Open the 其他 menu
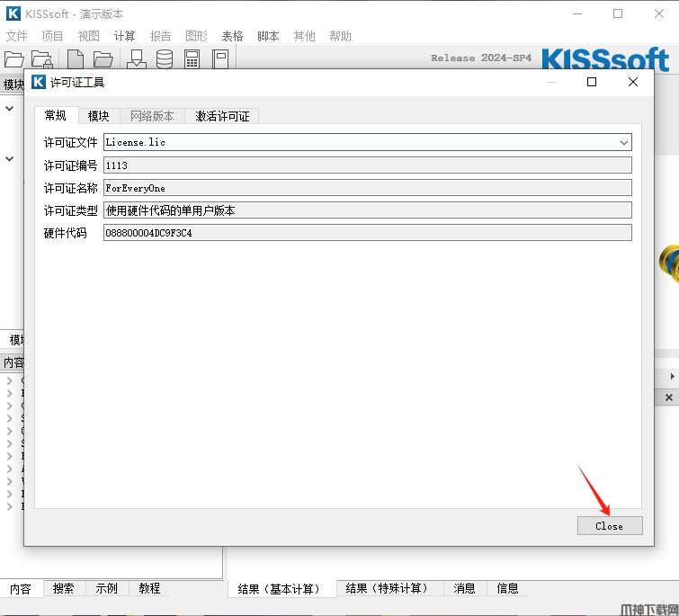 304,36
